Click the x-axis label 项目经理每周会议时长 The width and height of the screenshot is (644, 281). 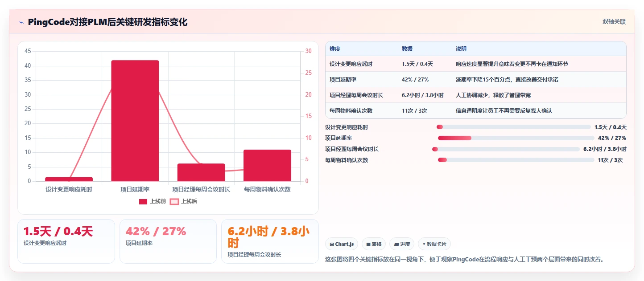pos(201,189)
